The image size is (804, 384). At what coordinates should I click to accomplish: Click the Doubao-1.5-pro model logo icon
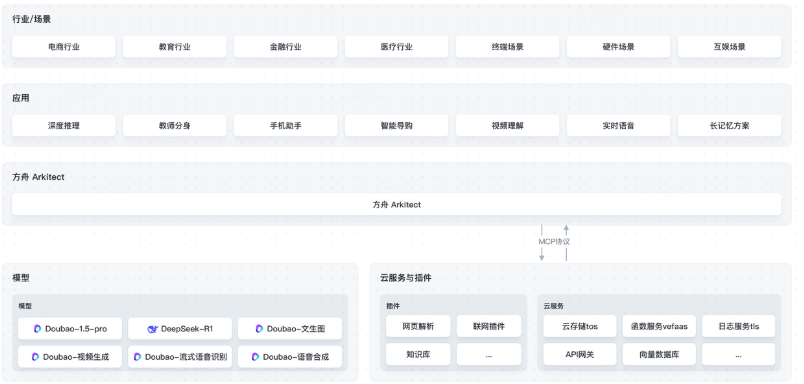[x=37, y=329]
